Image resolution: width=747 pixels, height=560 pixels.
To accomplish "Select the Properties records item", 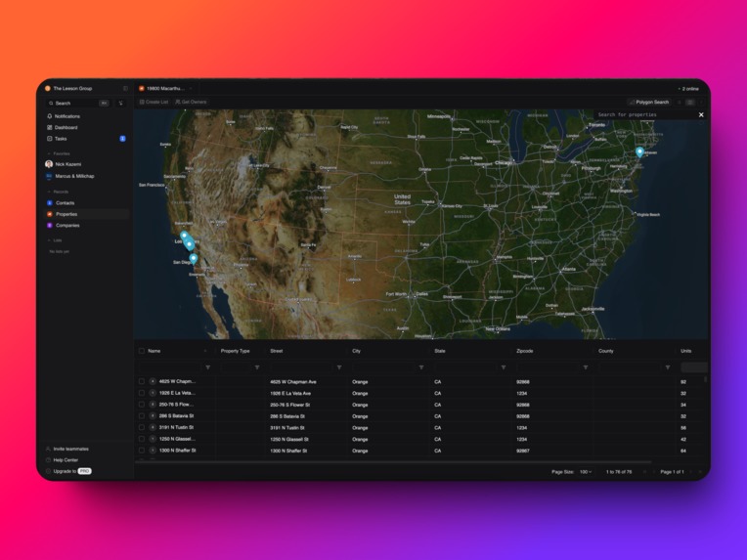I will pyautogui.click(x=86, y=214).
